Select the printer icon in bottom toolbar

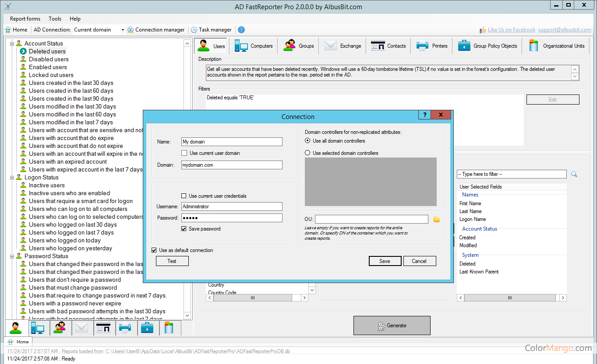coord(125,328)
